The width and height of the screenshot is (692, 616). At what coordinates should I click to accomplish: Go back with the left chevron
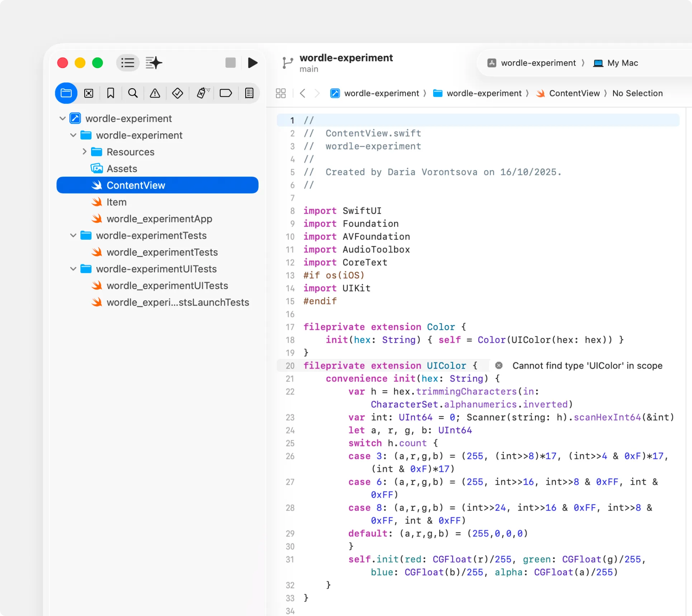point(303,93)
